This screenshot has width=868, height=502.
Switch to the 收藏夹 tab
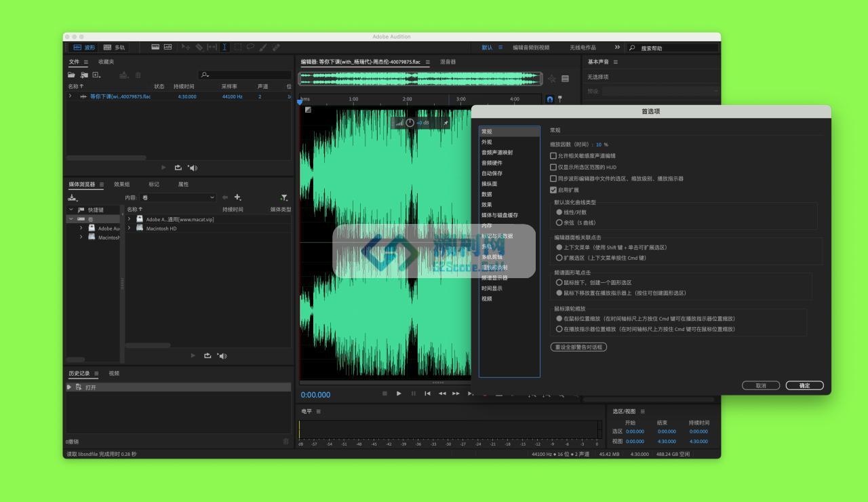[x=106, y=62]
